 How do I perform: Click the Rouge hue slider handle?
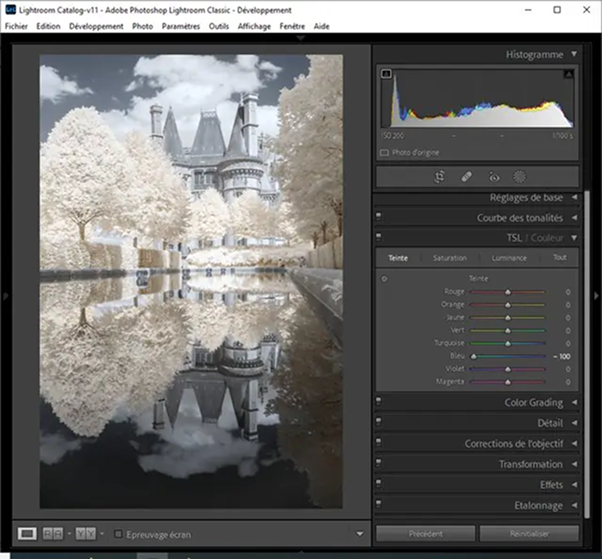click(508, 292)
